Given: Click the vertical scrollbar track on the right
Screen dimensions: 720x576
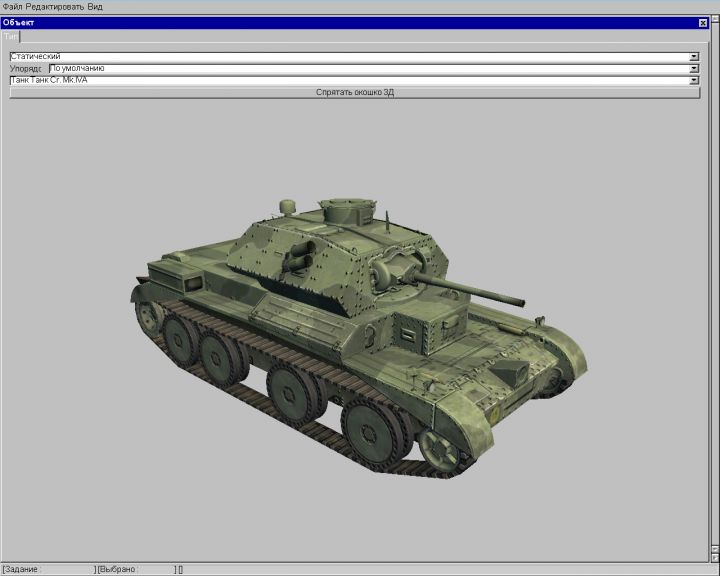Looking at the screenshot, I should pyautogui.click(x=714, y=300).
